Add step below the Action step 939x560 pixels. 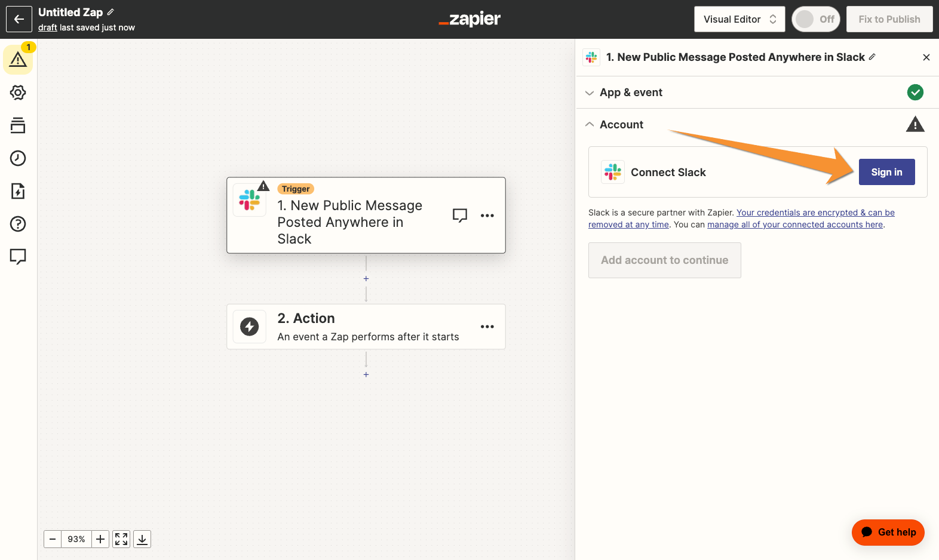point(366,374)
